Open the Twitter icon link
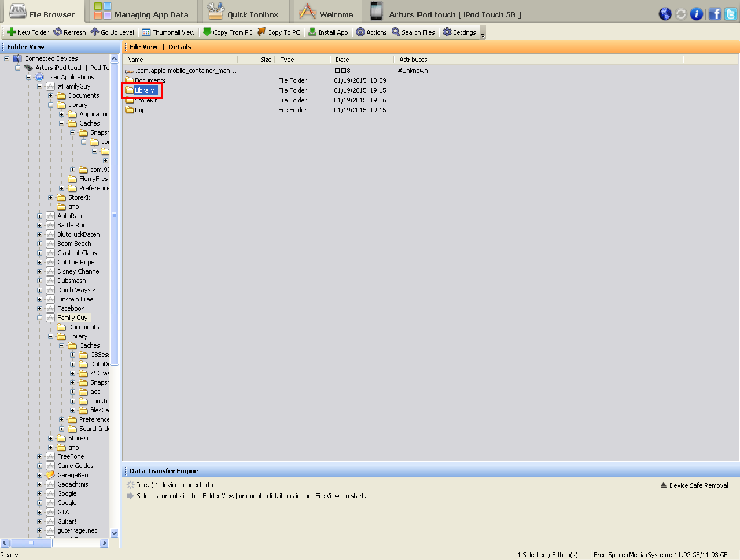740x560 pixels. [x=731, y=14]
